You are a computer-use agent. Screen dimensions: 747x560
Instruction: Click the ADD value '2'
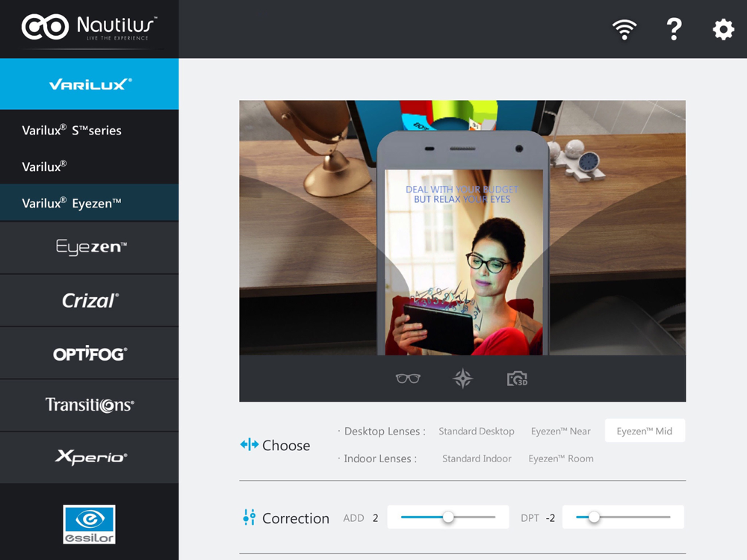pyautogui.click(x=376, y=518)
